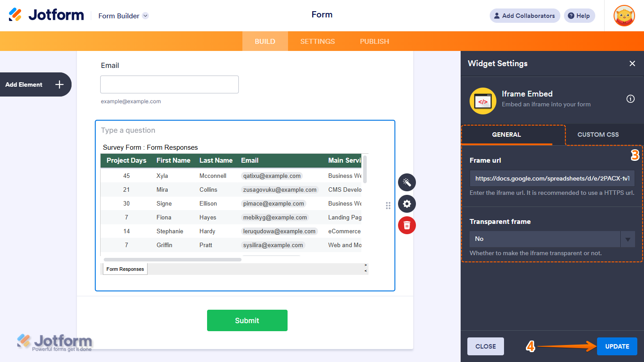Screen dimensions: 644x362
Task: Click the qatixu@example.com cell
Action: pyautogui.click(x=272, y=176)
